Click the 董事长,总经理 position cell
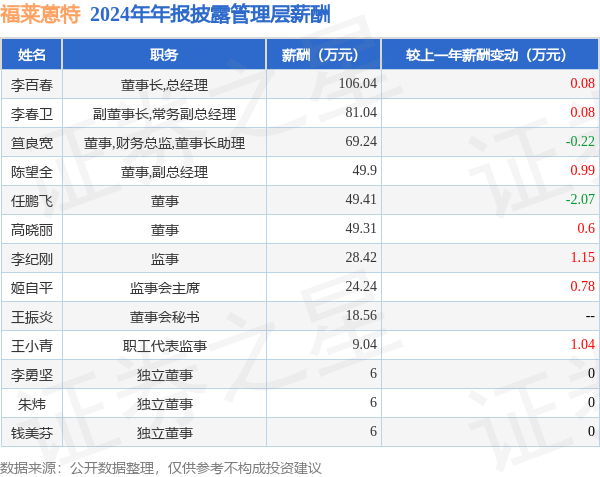The height and width of the screenshot is (477, 600). click(164, 85)
